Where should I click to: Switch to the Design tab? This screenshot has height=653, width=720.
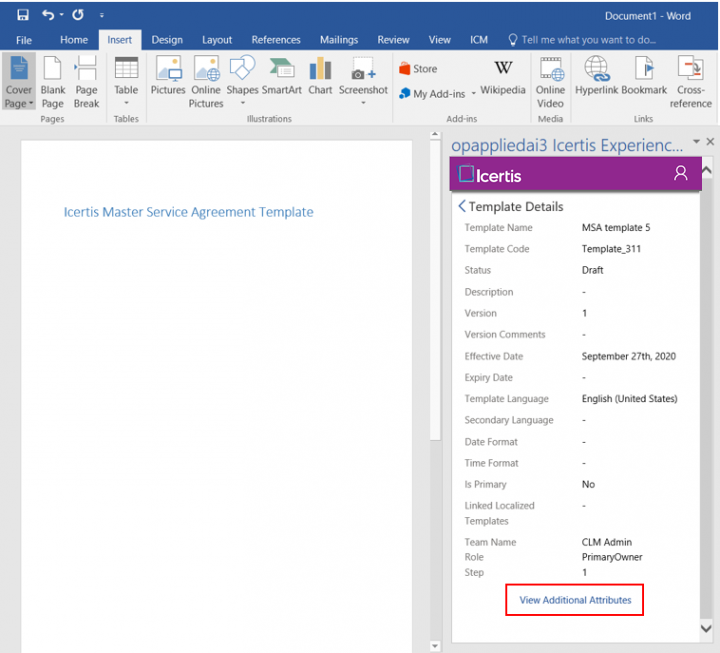click(167, 40)
